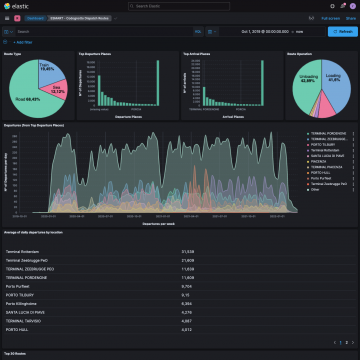Click the previous page arrow
Image resolution: width=360 pixels, height=360 pixels.
point(335,342)
